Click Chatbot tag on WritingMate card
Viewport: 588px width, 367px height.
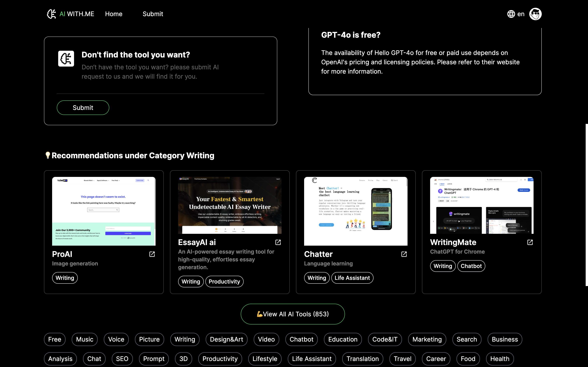click(x=471, y=266)
